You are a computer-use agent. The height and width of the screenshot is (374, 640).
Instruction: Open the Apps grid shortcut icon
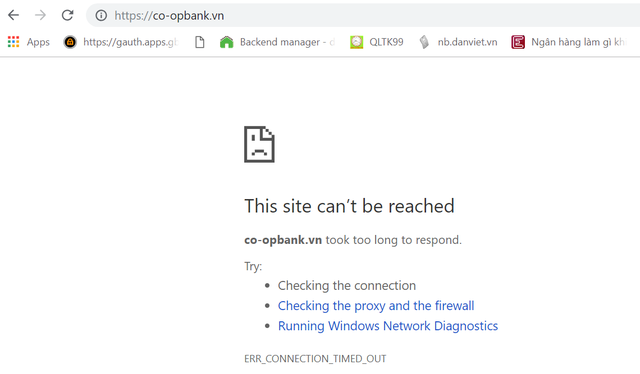pos(13,42)
